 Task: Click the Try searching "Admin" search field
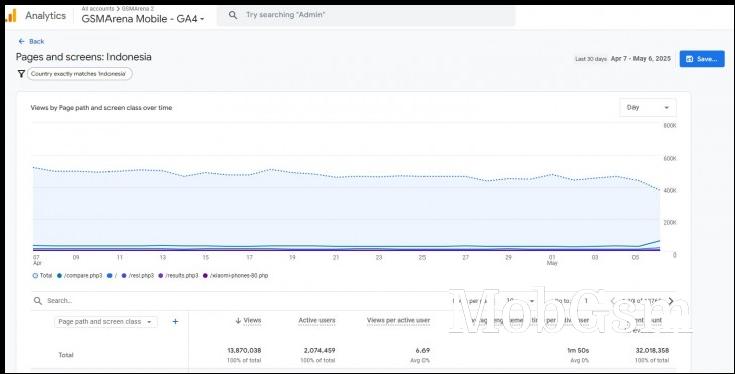tap(366, 15)
